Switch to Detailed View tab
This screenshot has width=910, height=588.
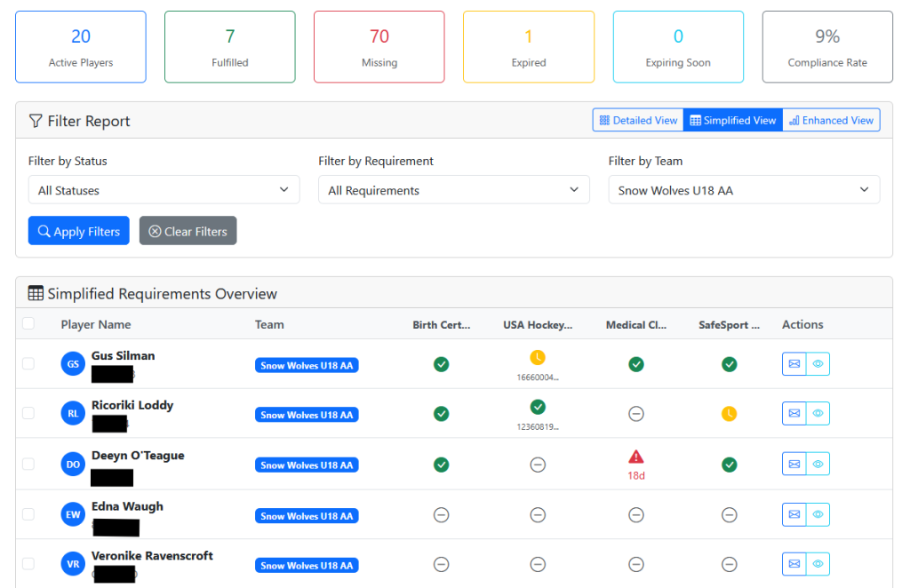638,121
